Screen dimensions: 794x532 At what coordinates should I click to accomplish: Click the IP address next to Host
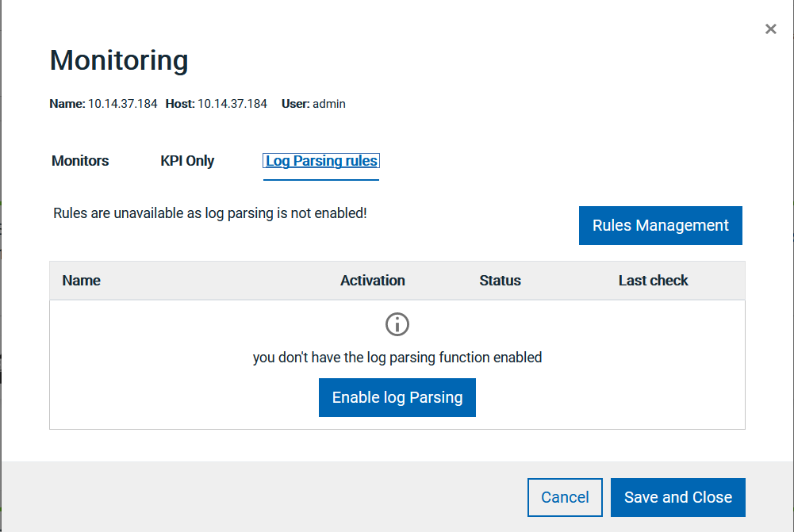[x=232, y=104]
